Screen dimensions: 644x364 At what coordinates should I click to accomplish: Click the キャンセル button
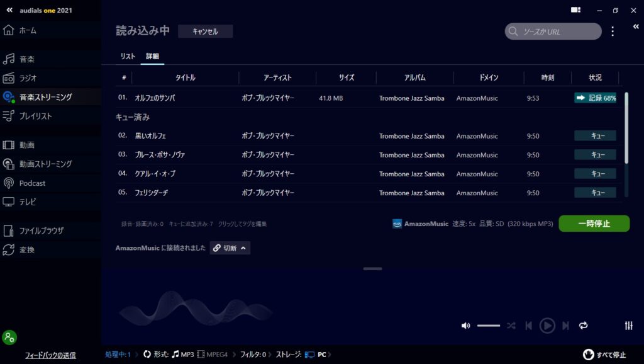pos(205,31)
